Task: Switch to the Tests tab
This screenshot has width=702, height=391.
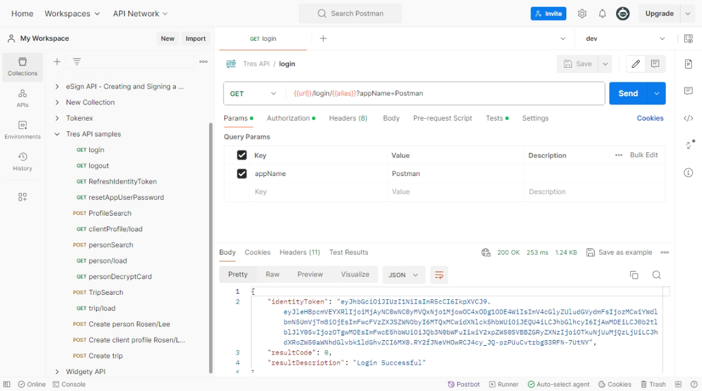Action: (497, 118)
